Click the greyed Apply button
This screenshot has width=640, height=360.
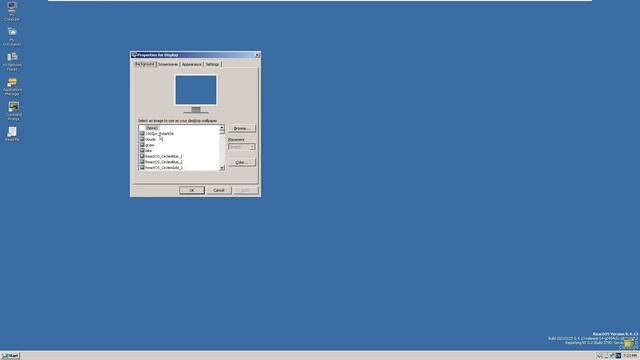(246, 190)
